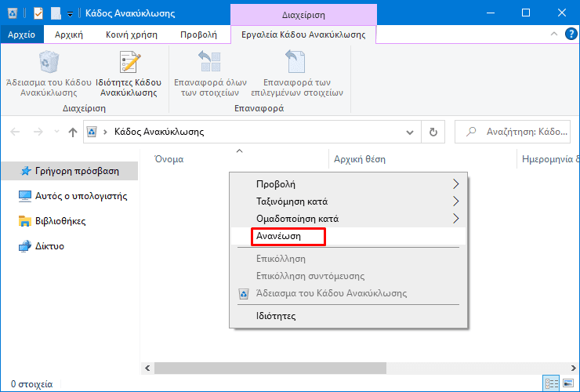This screenshot has width=580, height=392.
Task: Open the recent locations dropdown arrow
Action: point(56,132)
